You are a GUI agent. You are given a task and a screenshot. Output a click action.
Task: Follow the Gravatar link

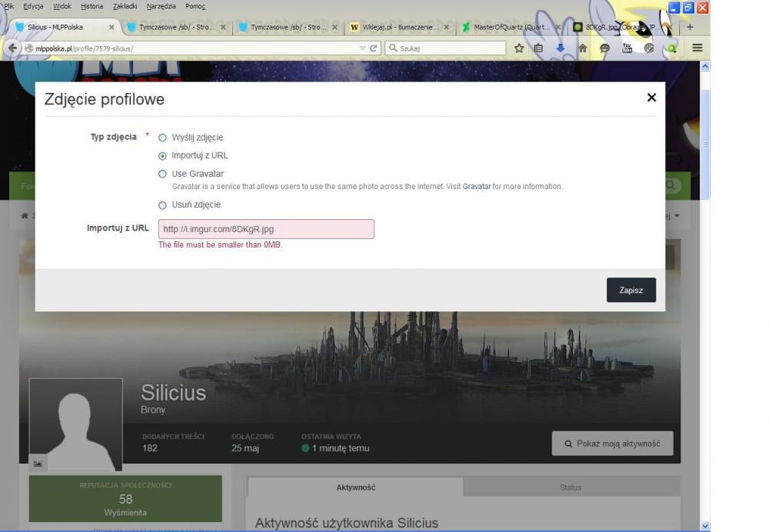(x=476, y=186)
